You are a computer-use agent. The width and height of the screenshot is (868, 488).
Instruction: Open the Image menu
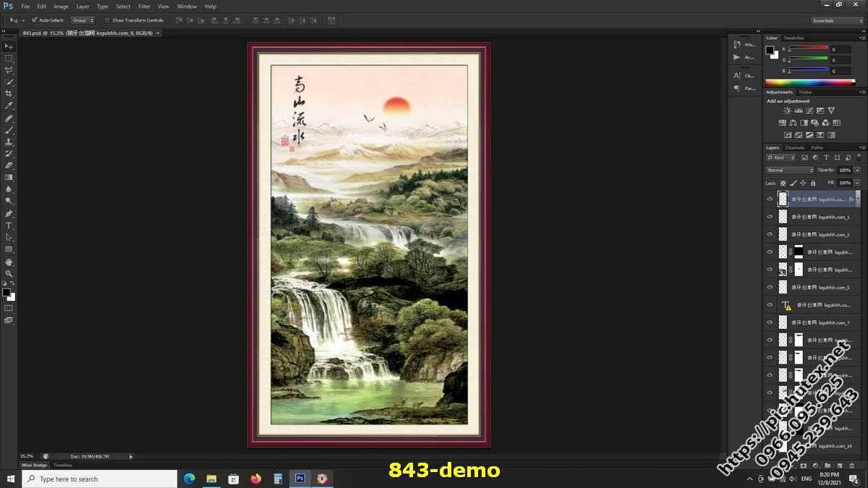coord(61,7)
